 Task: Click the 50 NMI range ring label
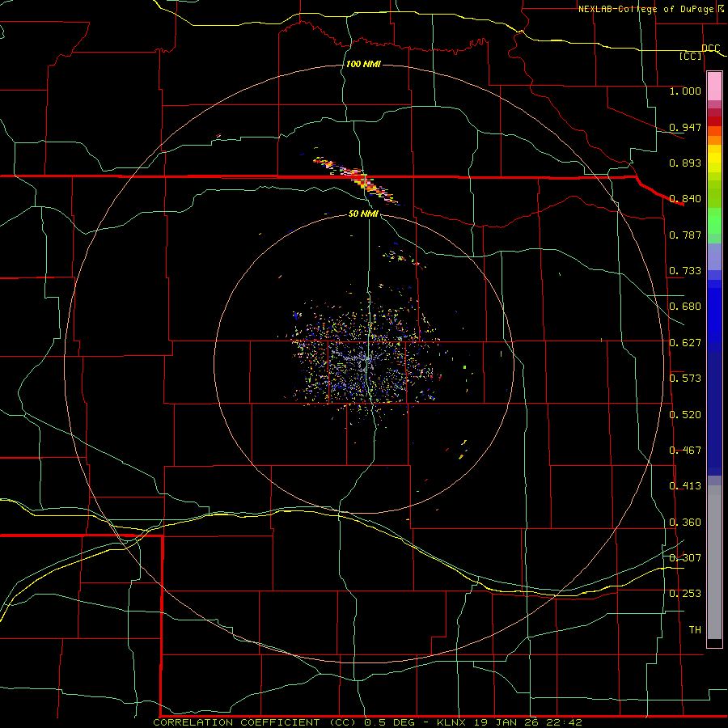pos(363,214)
